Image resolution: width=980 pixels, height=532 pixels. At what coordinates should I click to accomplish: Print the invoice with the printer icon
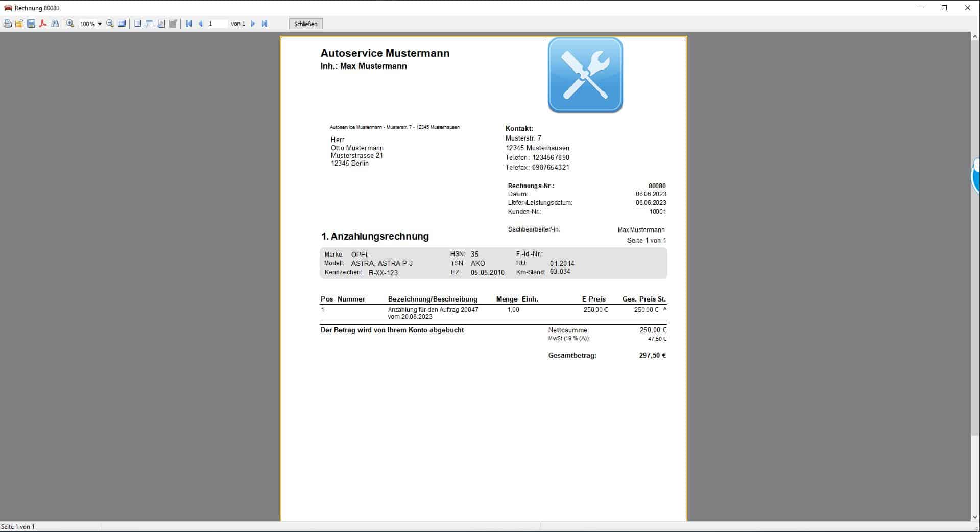[8, 24]
